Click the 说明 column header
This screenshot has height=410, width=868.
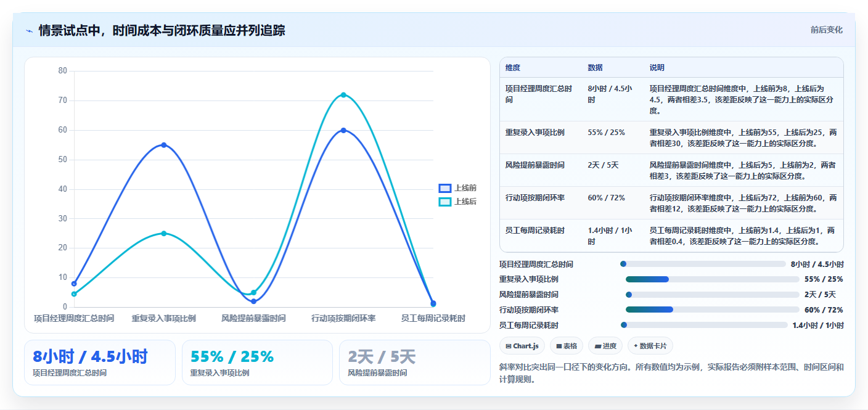(x=657, y=68)
